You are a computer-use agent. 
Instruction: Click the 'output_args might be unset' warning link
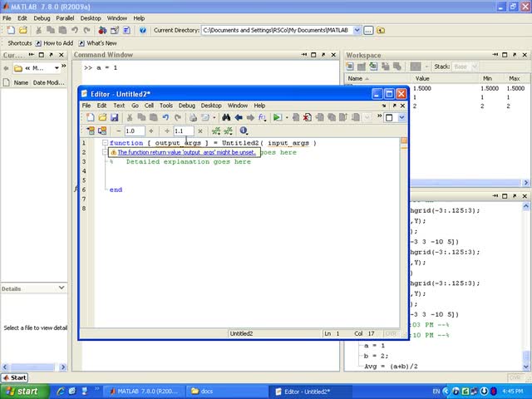186,152
